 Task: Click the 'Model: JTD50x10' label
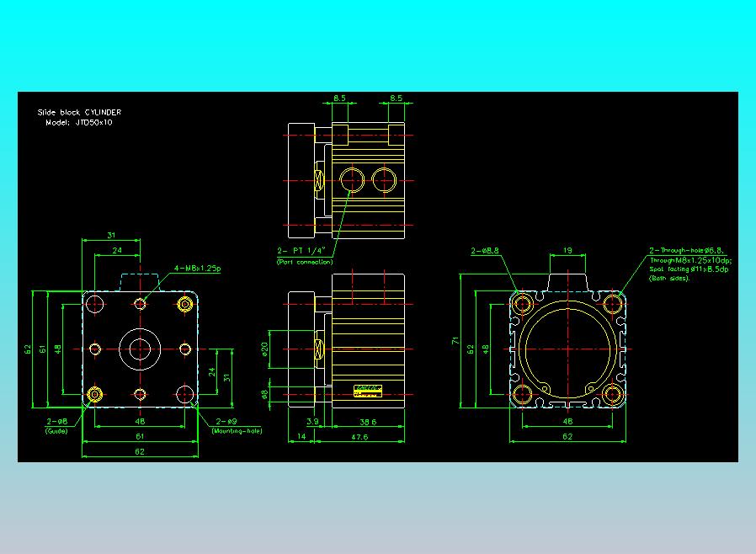pos(79,122)
